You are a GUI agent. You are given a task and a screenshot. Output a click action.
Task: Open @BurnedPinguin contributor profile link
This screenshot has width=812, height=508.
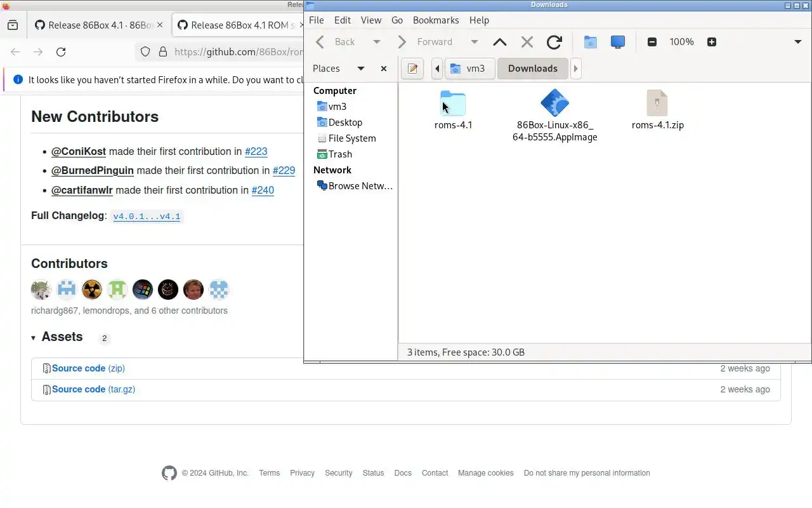tap(93, 171)
